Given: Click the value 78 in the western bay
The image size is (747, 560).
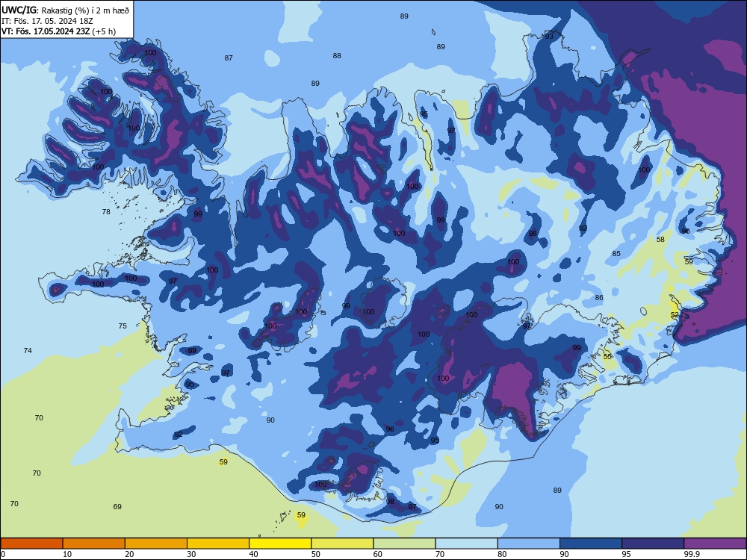Looking at the screenshot, I should point(106,211).
